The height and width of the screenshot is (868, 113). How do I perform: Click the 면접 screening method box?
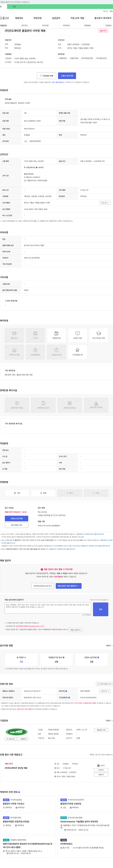point(43,493)
